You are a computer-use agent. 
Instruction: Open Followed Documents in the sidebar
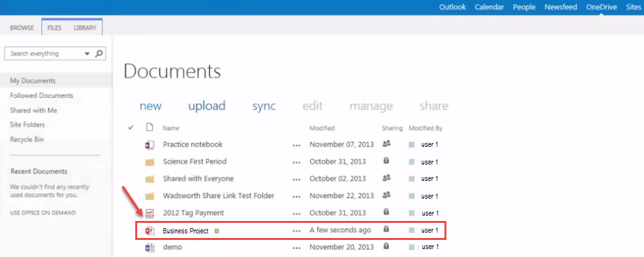41,96
